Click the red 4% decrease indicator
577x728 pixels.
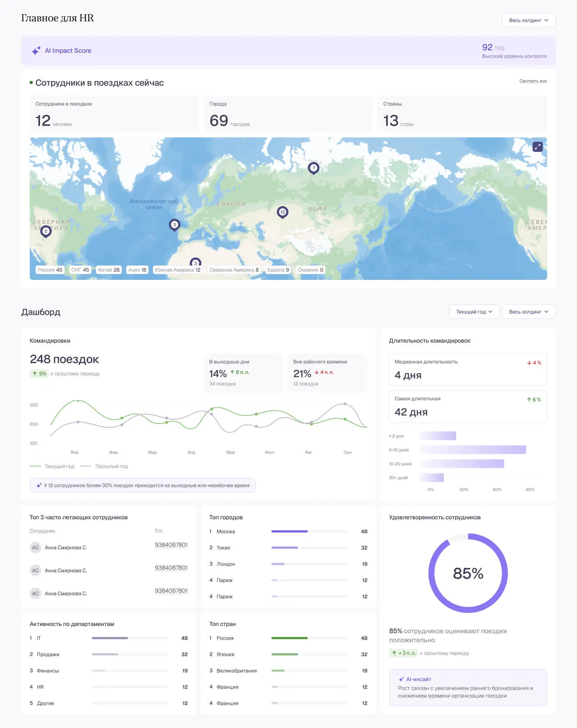click(x=534, y=363)
